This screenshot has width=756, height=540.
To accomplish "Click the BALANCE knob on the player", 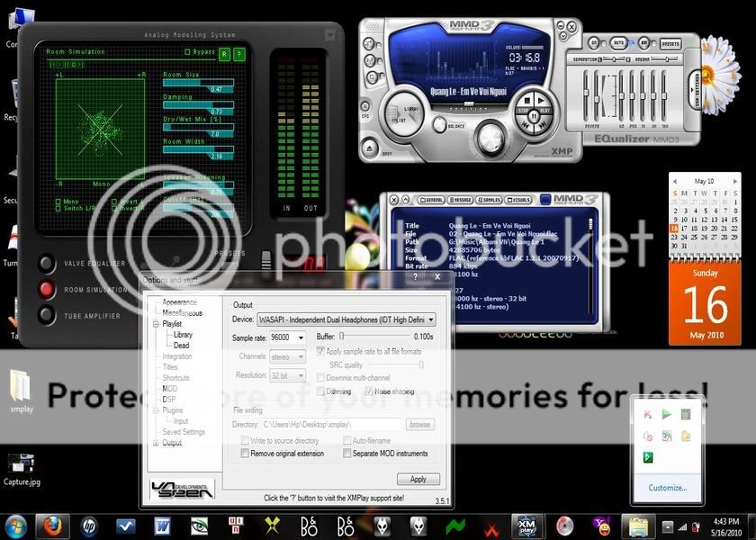I will pyautogui.click(x=439, y=125).
